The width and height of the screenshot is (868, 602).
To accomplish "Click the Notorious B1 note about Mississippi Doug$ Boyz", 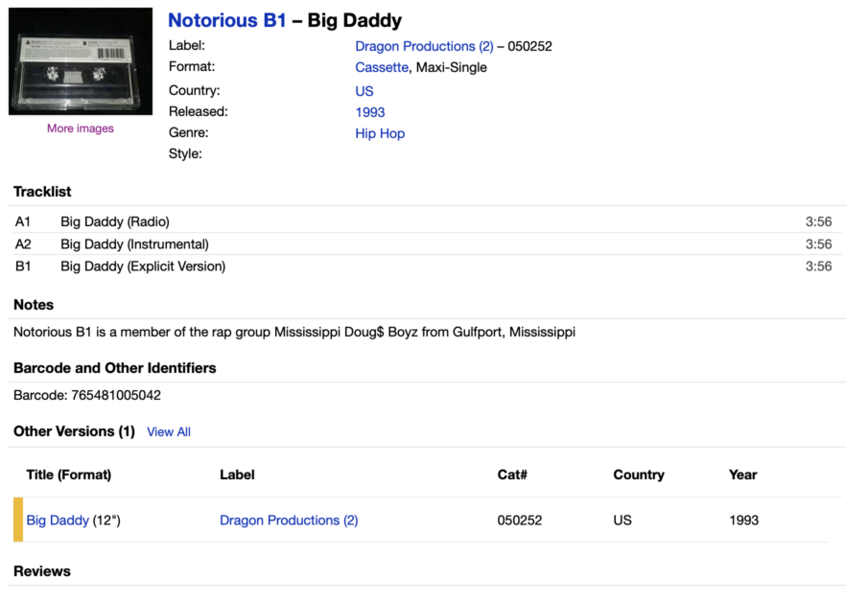I will 294,332.
